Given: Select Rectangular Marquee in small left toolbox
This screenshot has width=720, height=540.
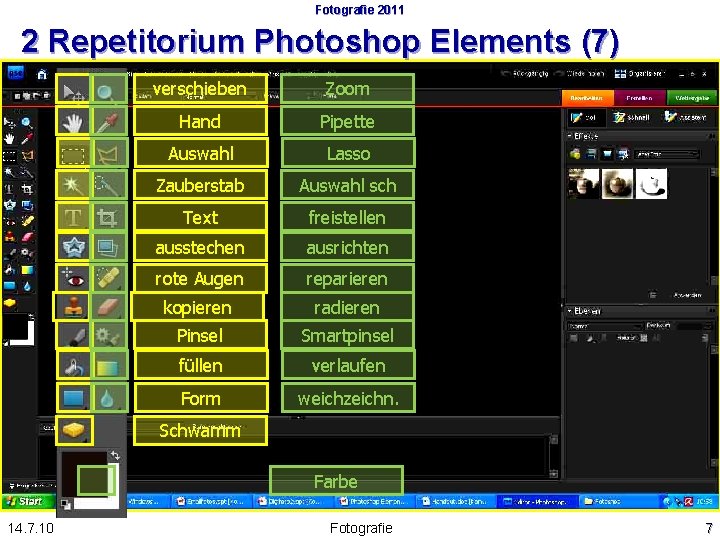Looking at the screenshot, I should click(9, 156).
